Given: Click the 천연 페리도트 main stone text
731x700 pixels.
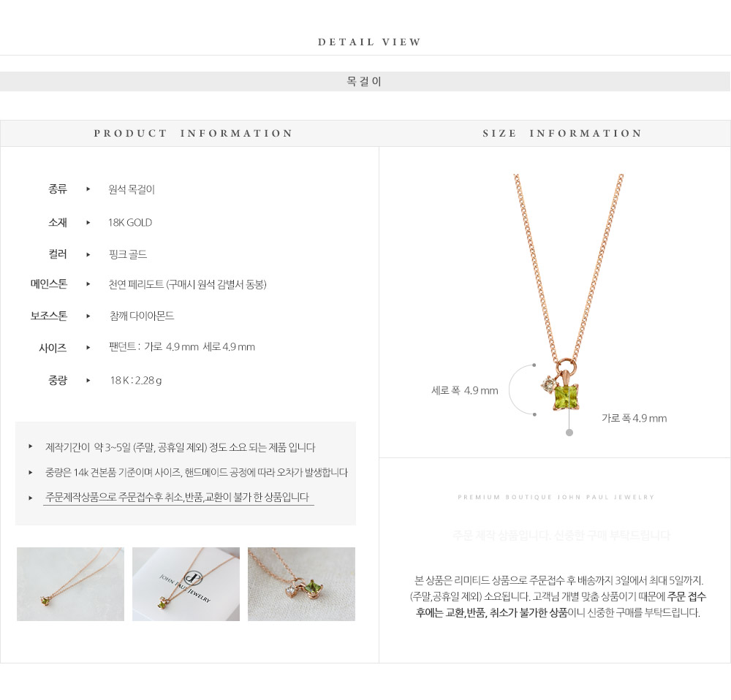Looking at the screenshot, I should 187,284.
